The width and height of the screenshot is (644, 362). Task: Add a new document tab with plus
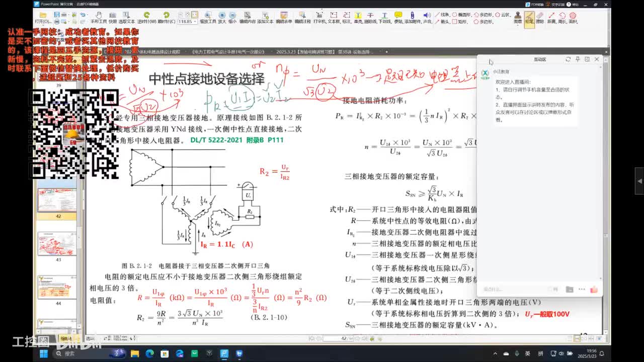coord(386,52)
